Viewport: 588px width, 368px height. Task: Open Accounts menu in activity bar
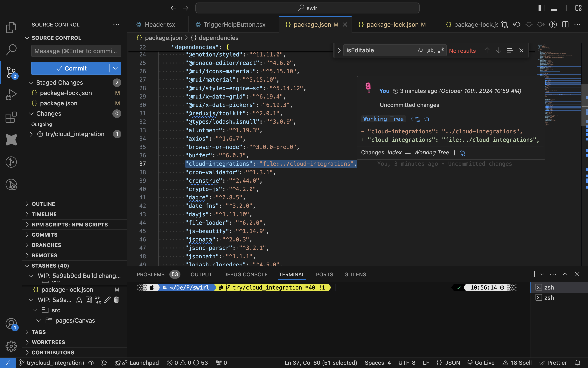click(11, 324)
